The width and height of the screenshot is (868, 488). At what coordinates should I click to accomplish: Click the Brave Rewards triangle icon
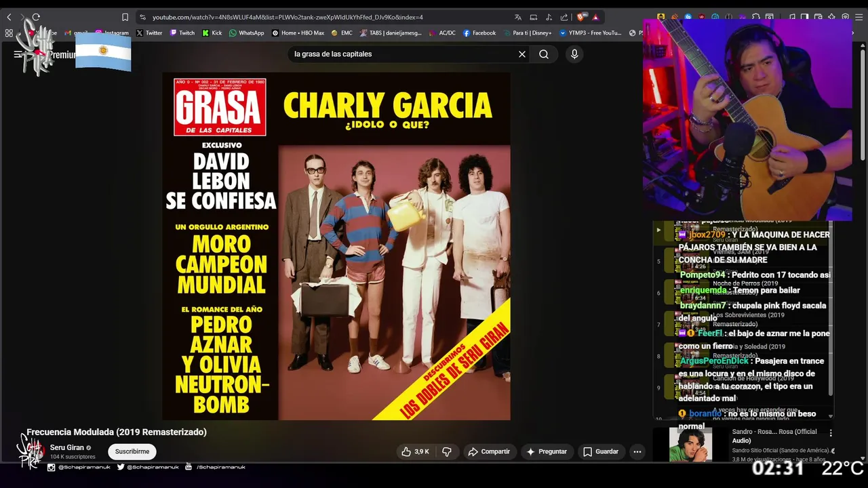tap(595, 17)
